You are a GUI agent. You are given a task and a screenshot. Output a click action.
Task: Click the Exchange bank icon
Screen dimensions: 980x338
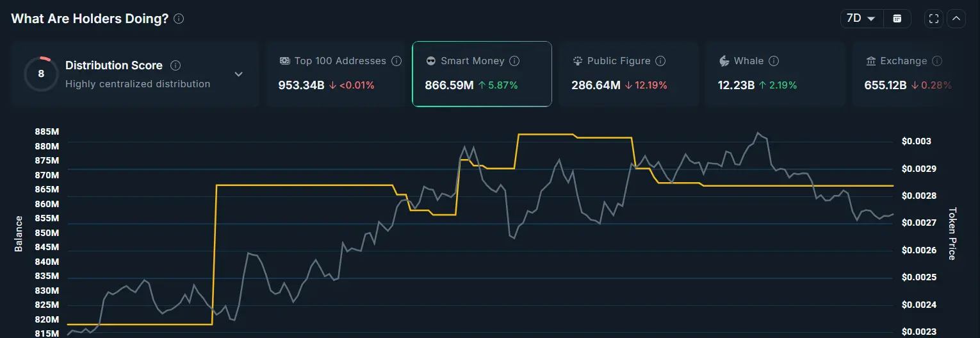(870, 61)
